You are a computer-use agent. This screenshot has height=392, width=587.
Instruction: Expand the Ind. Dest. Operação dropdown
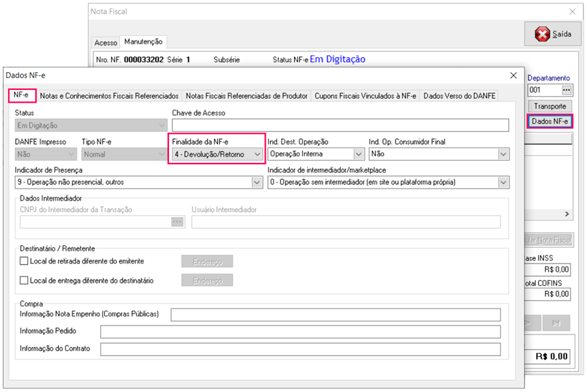[358, 154]
